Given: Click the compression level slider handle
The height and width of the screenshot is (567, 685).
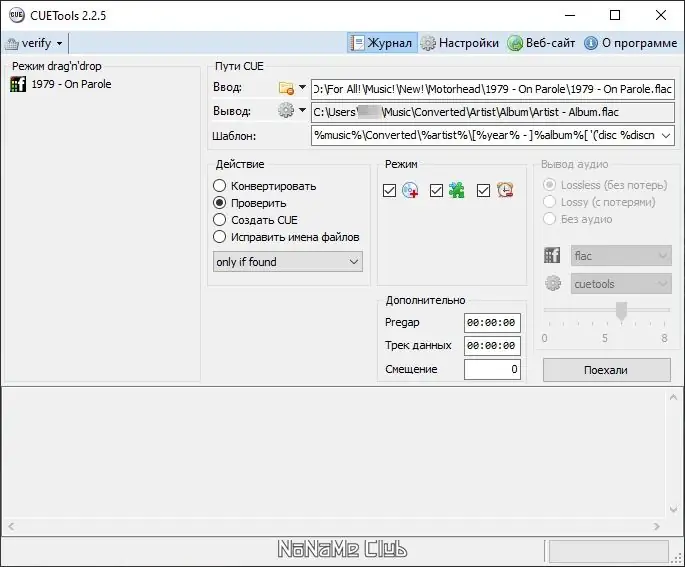Looking at the screenshot, I should click(x=621, y=311).
